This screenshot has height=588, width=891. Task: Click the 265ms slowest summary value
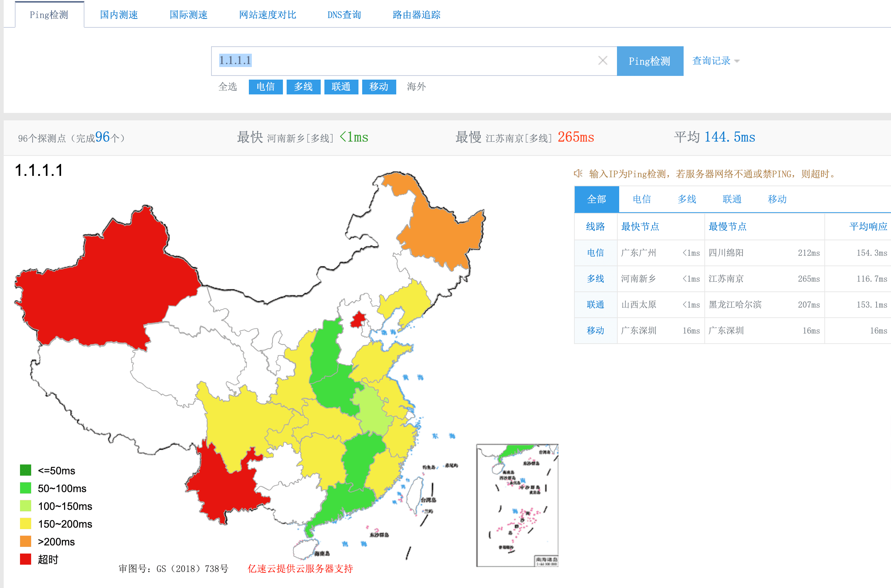coord(576,137)
